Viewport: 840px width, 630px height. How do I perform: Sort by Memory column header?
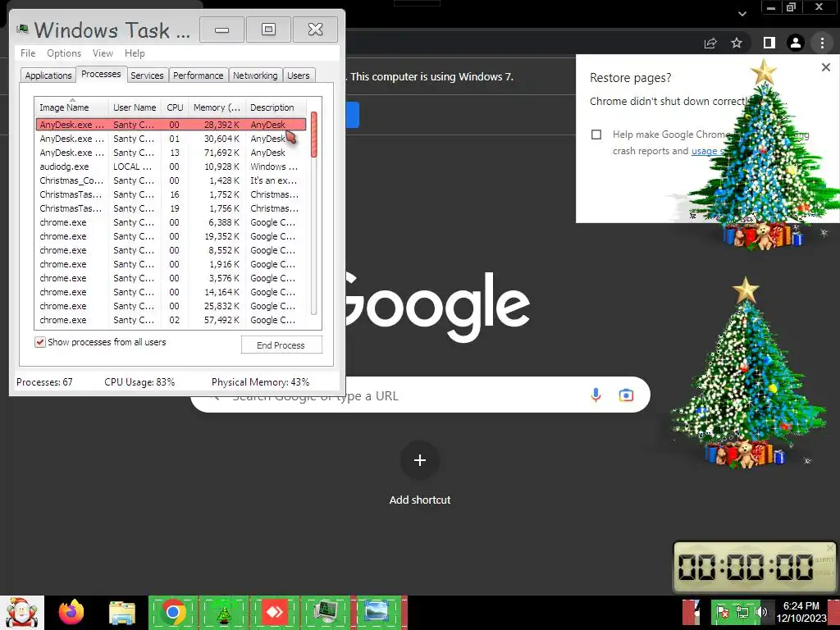(217, 107)
